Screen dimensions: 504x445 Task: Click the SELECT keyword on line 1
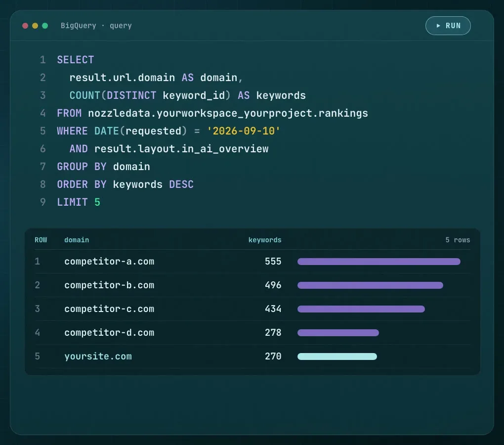[x=76, y=60]
